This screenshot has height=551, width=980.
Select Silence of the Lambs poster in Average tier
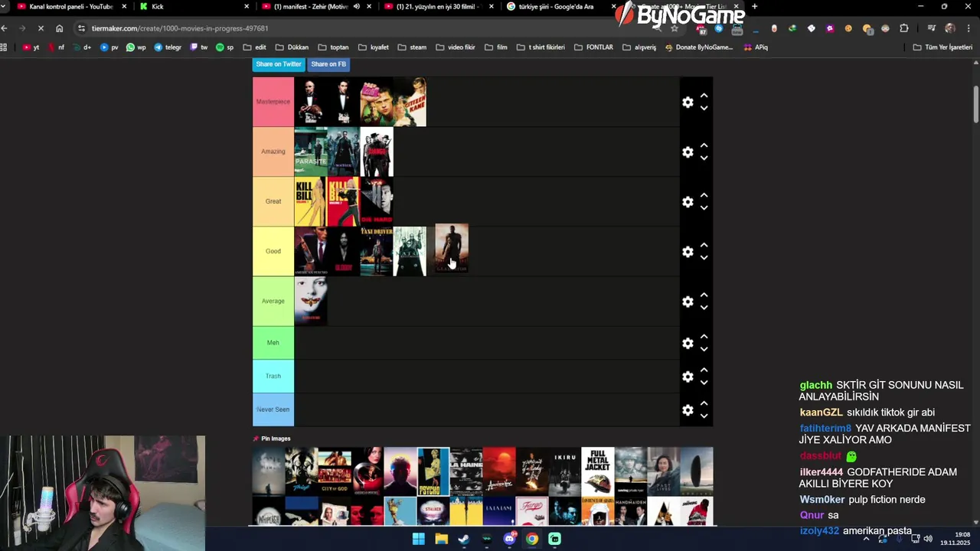pyautogui.click(x=311, y=301)
